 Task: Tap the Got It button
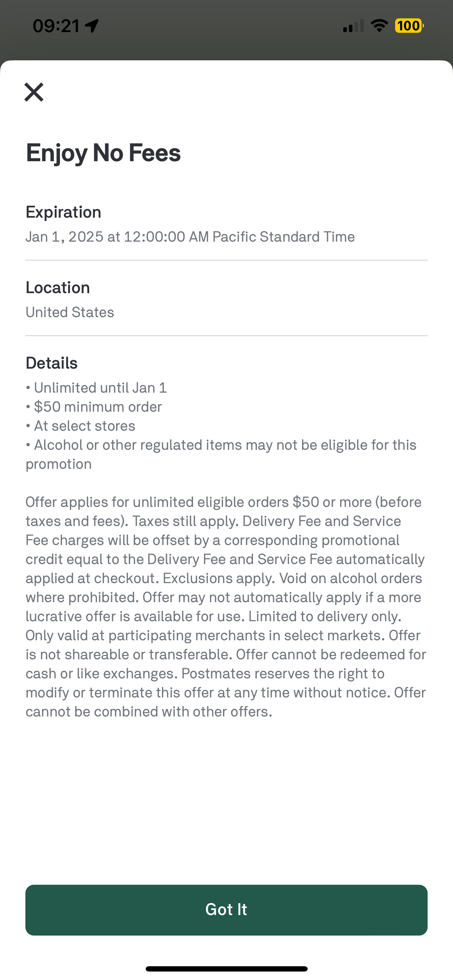[x=226, y=909]
